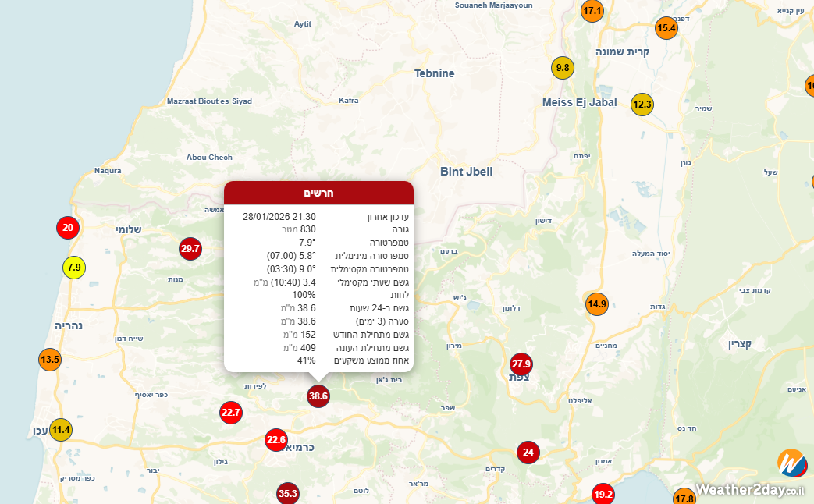Open the 17.1 orange station marker

tap(592, 11)
